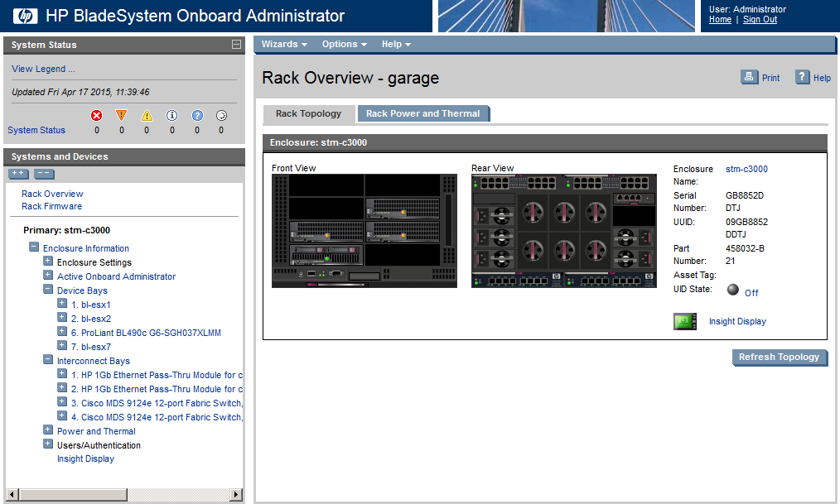Expand the 2. bl-esx2 bay node
The height and width of the screenshot is (504, 840).
pyautogui.click(x=62, y=317)
